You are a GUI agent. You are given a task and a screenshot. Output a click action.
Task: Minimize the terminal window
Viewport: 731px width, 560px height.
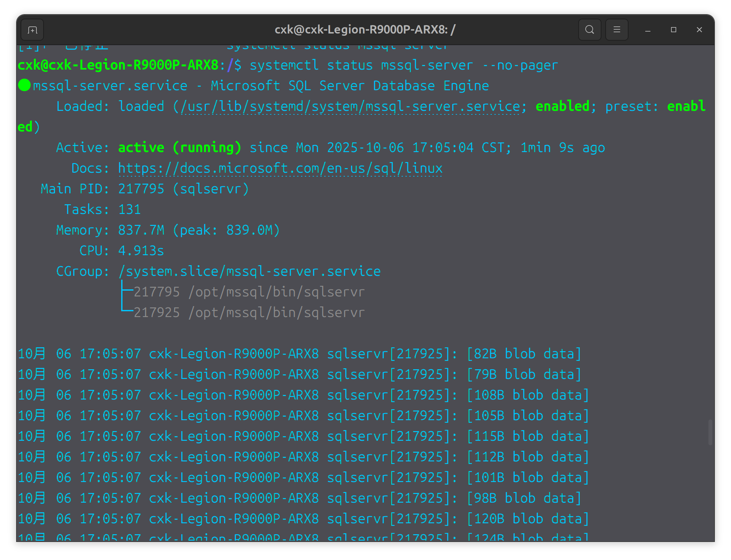648,30
